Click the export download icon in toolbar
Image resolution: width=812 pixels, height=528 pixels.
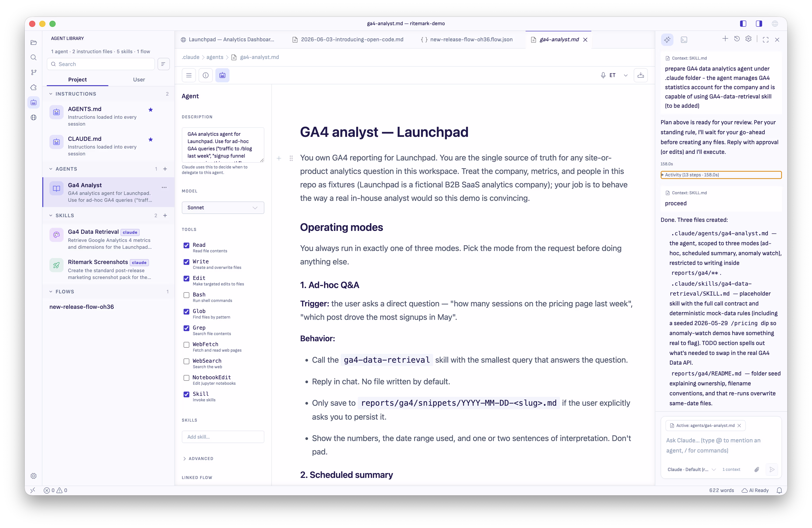coord(640,75)
